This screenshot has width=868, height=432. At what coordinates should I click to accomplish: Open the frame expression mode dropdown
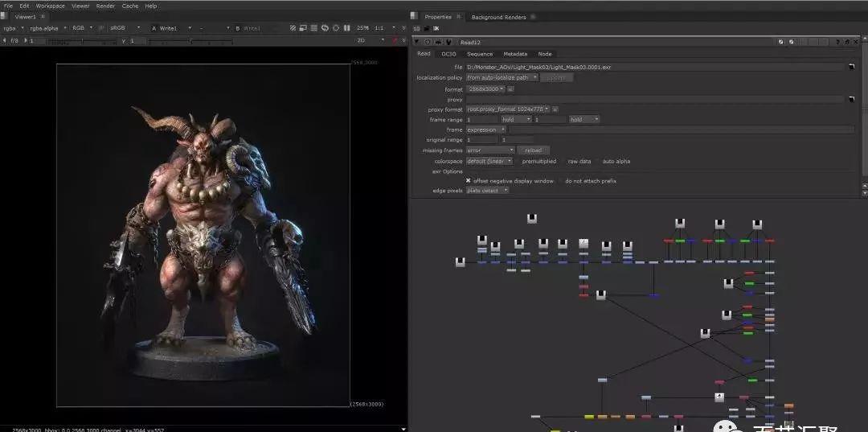pyautogui.click(x=485, y=130)
